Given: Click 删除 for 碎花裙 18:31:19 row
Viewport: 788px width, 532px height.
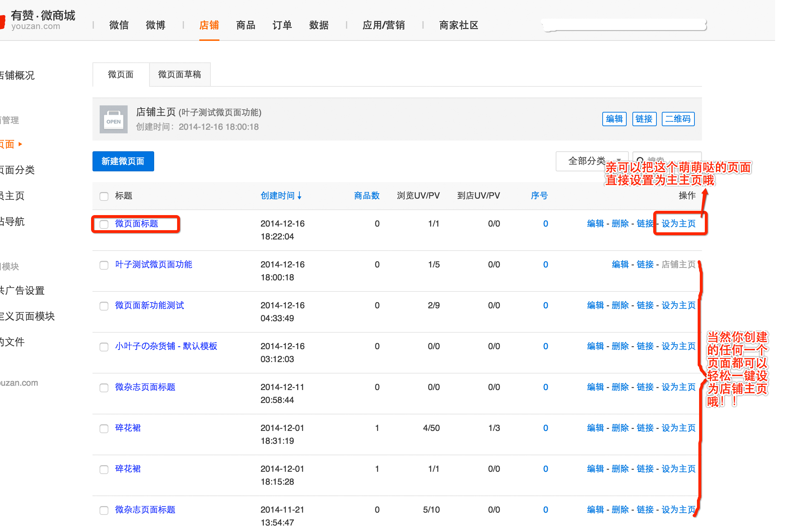Looking at the screenshot, I should coord(620,428).
